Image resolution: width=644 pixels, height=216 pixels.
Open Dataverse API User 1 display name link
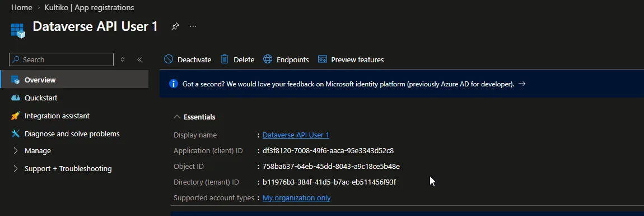(296, 135)
